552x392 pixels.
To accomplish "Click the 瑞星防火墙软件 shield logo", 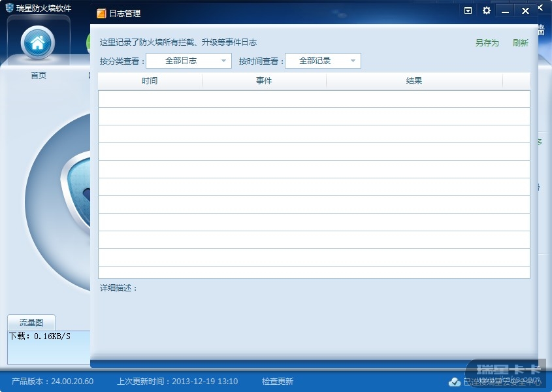I will click(10, 8).
